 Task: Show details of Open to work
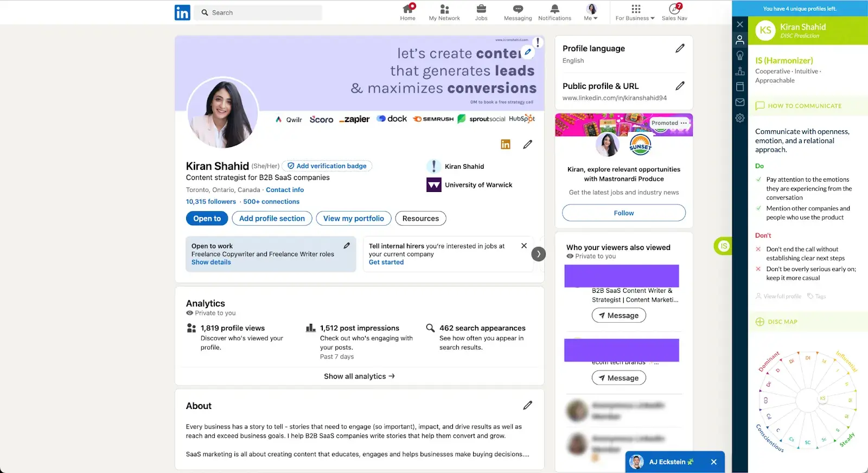pos(211,262)
